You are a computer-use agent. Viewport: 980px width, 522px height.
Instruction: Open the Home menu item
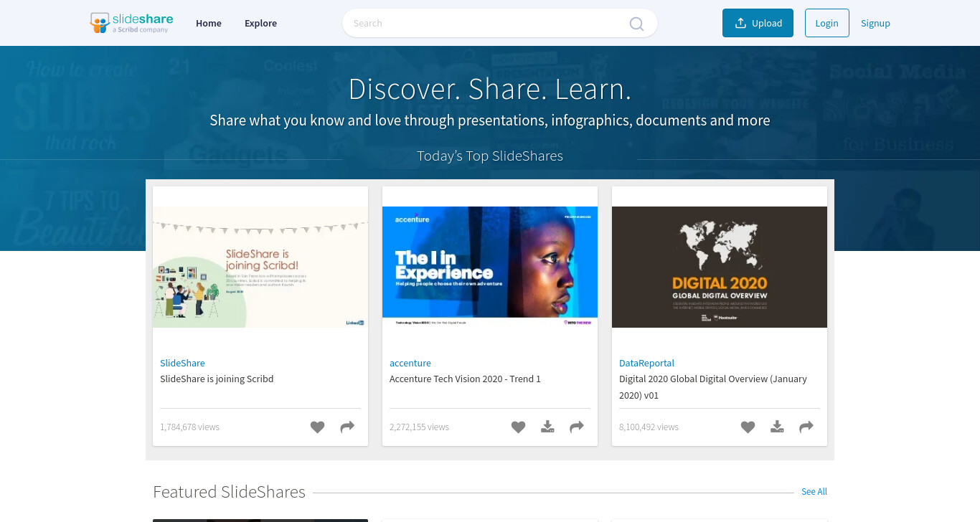pyautogui.click(x=209, y=23)
